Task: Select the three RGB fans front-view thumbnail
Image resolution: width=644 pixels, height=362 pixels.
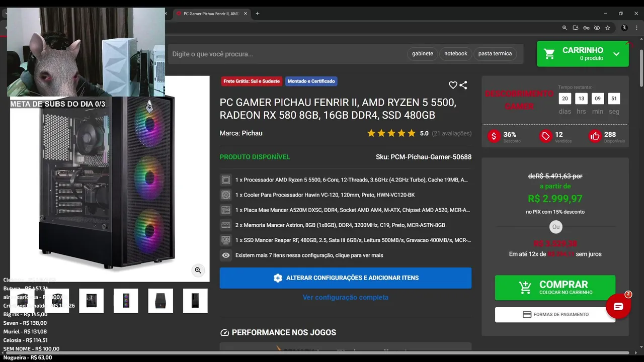Action: click(126, 301)
